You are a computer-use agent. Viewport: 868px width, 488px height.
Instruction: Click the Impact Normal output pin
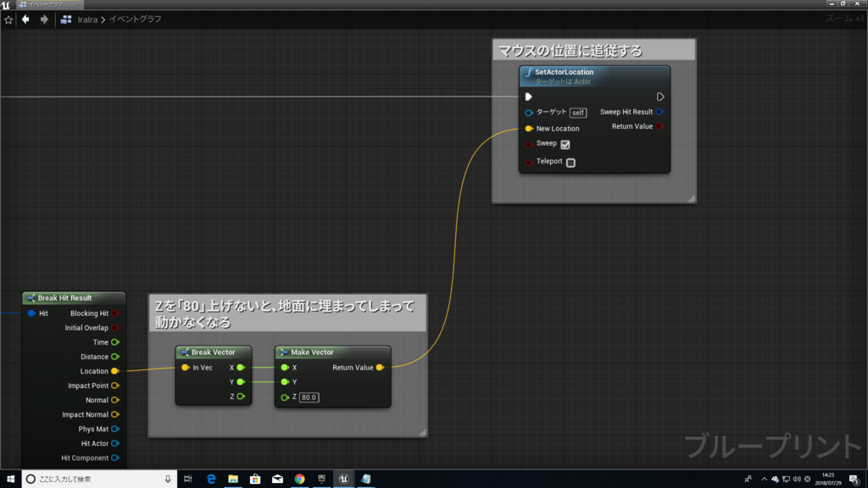[114, 413]
